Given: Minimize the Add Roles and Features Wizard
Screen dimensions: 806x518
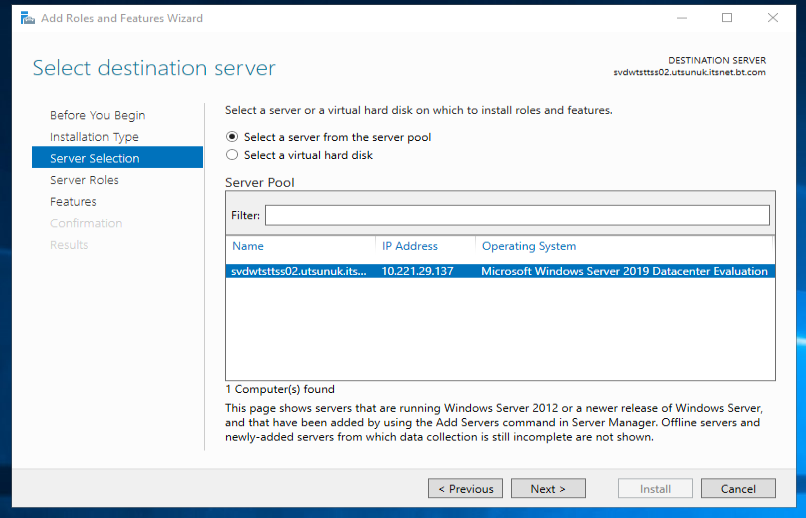Looking at the screenshot, I should pyautogui.click(x=682, y=18).
